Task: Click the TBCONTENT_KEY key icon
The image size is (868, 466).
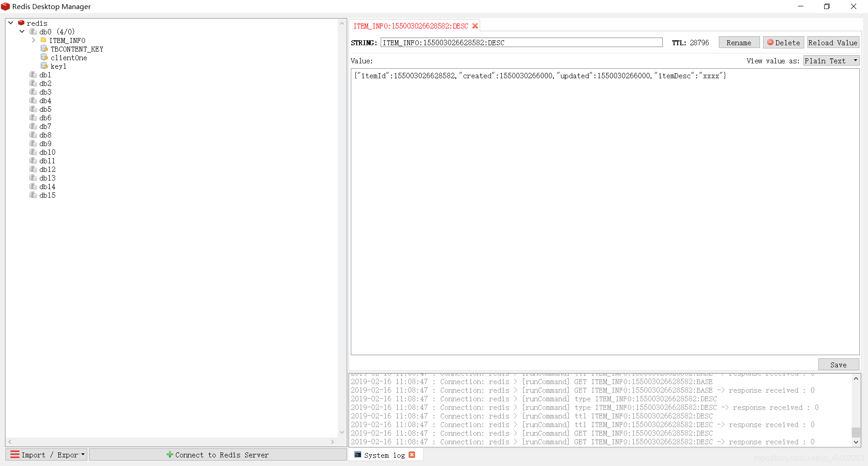Action: point(44,48)
